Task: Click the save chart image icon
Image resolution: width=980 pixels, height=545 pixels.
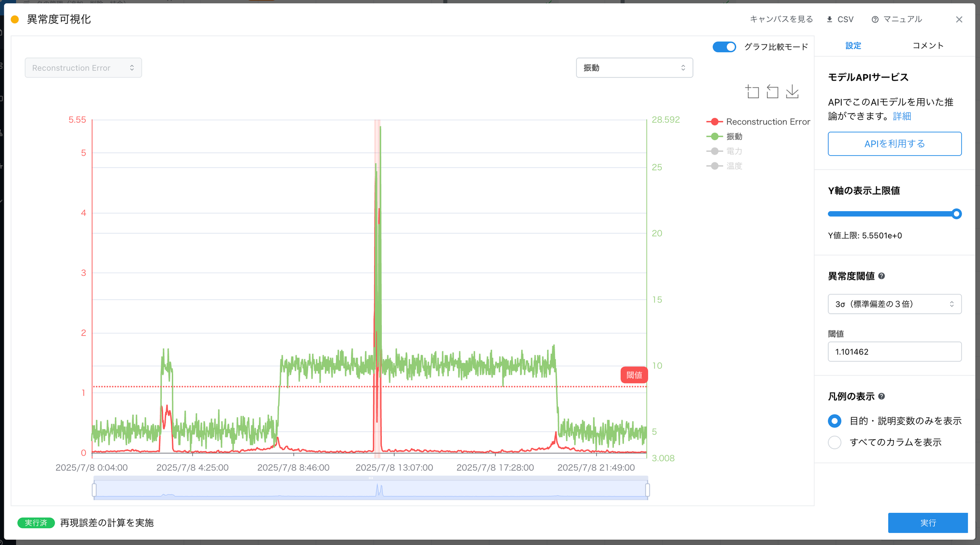Action: pyautogui.click(x=792, y=91)
